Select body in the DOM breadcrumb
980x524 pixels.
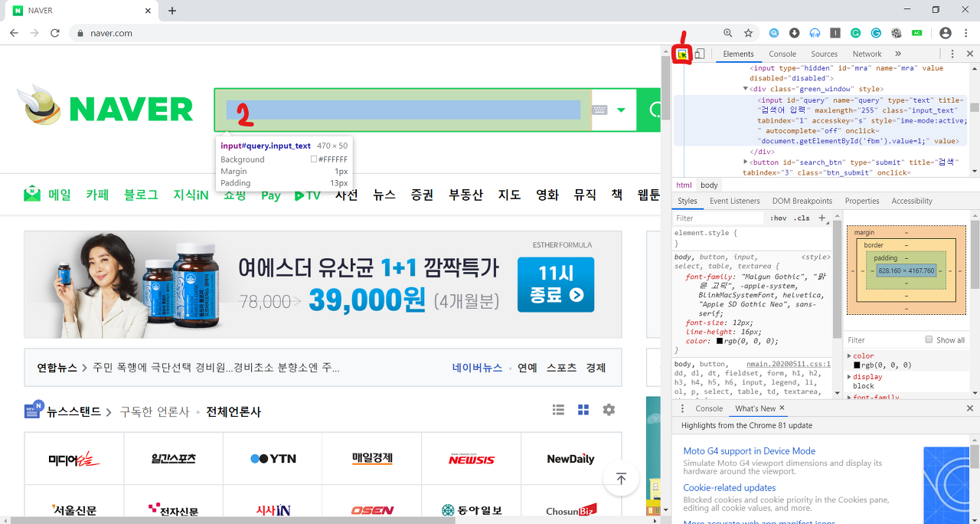pos(709,185)
